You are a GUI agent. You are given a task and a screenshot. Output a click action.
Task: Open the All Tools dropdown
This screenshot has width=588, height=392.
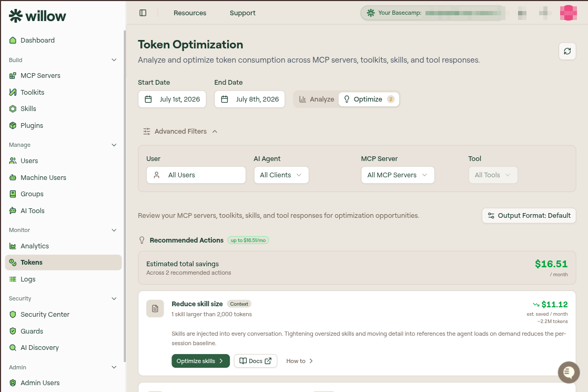pos(493,175)
